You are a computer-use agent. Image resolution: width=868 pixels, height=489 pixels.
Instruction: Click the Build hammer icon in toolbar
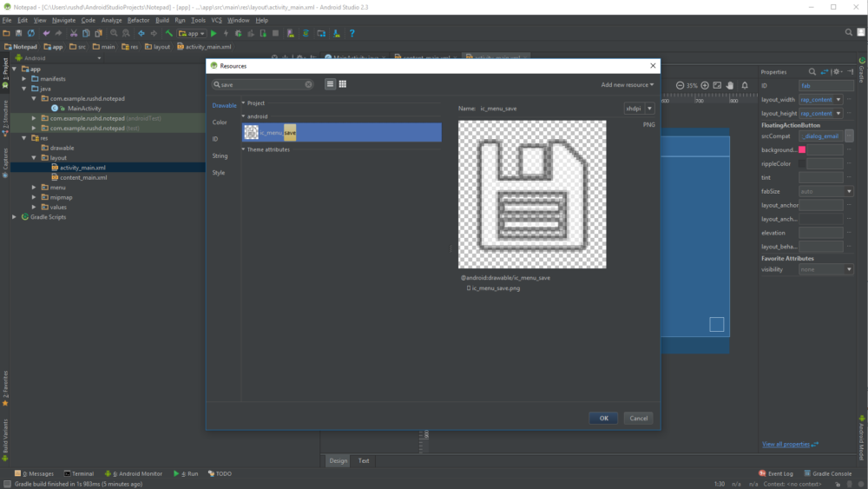click(x=170, y=34)
